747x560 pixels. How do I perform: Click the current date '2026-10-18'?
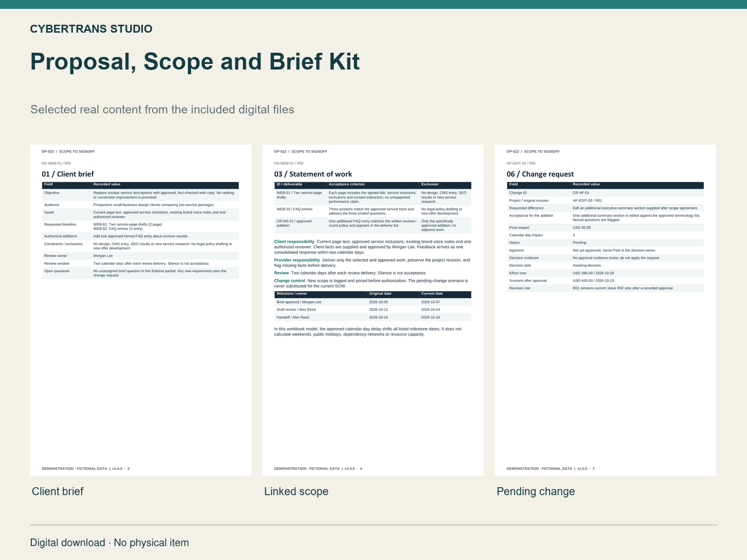click(x=430, y=317)
